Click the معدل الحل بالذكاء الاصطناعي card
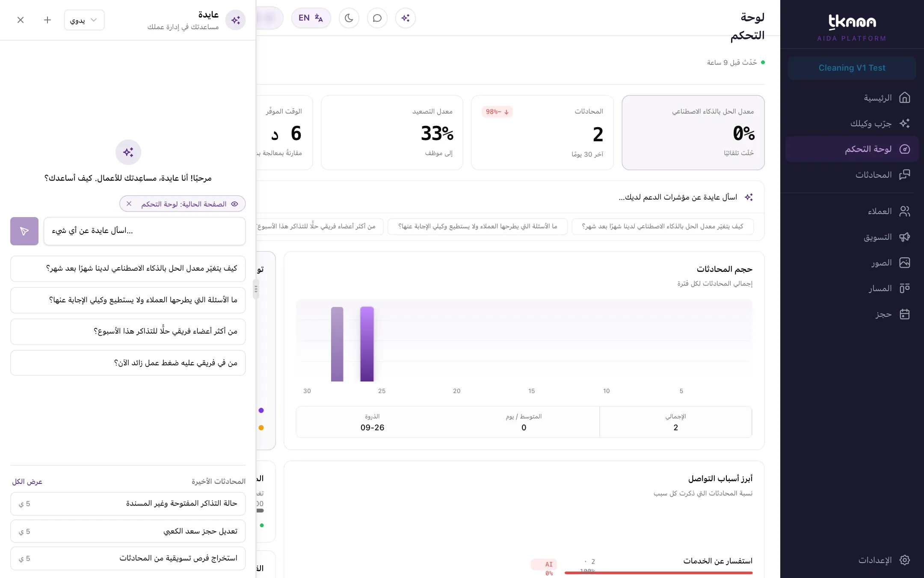Viewport: 924px width, 578px height. pos(693,133)
